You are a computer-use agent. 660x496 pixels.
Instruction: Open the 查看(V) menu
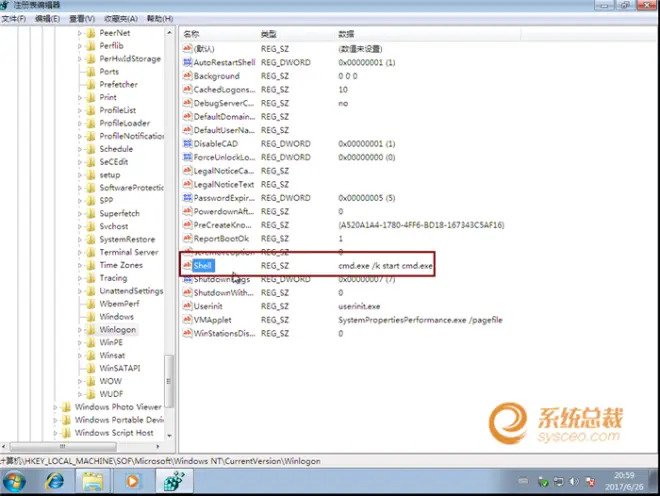82,19
